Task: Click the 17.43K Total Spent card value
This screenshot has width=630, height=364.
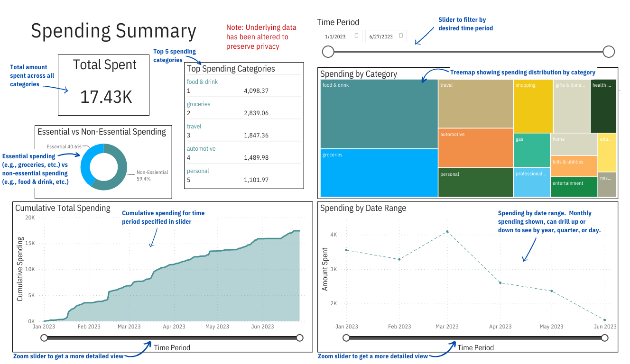Action: pyautogui.click(x=106, y=97)
